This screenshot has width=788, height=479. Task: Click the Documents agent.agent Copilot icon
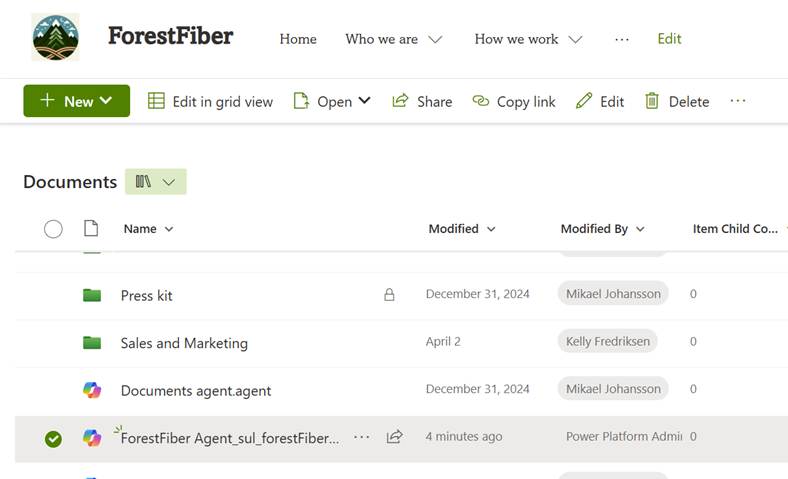[92, 389]
